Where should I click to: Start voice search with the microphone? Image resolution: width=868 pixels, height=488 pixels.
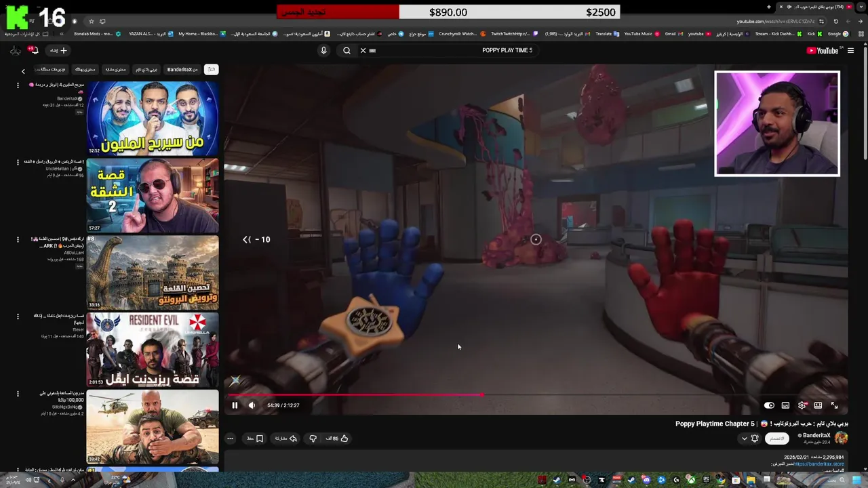pos(323,50)
